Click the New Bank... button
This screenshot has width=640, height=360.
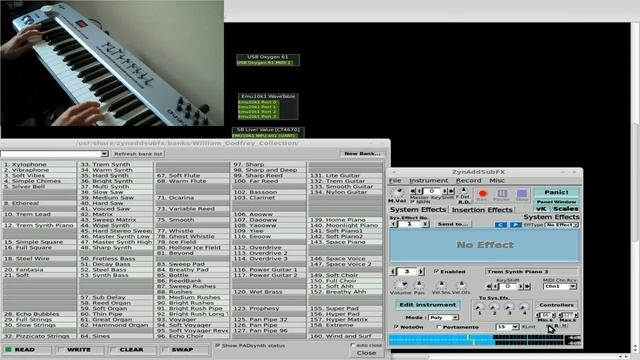click(362, 153)
